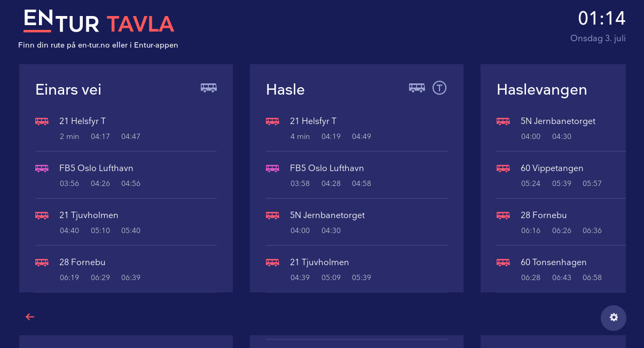Select the Einars vei board heading
644x348 pixels.
(x=68, y=90)
